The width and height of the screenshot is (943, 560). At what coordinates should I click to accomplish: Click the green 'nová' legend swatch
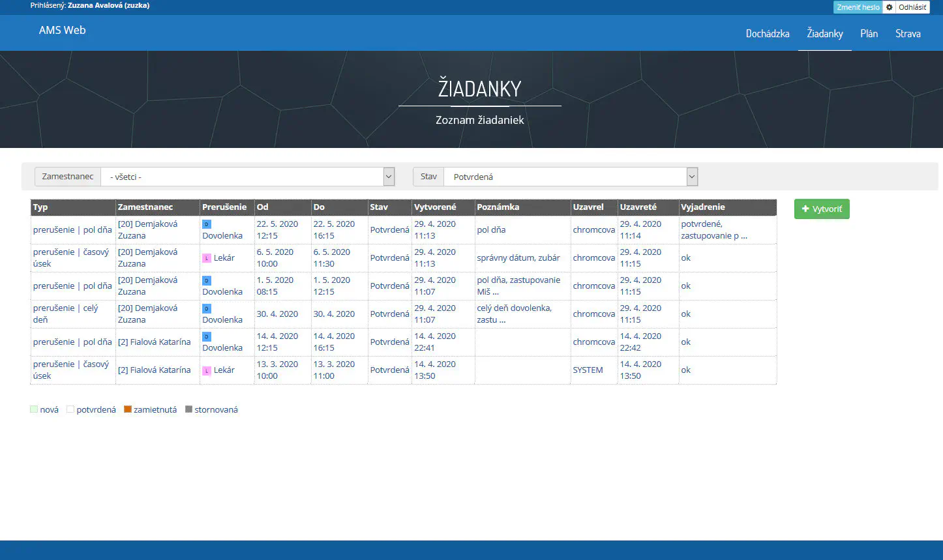click(34, 409)
